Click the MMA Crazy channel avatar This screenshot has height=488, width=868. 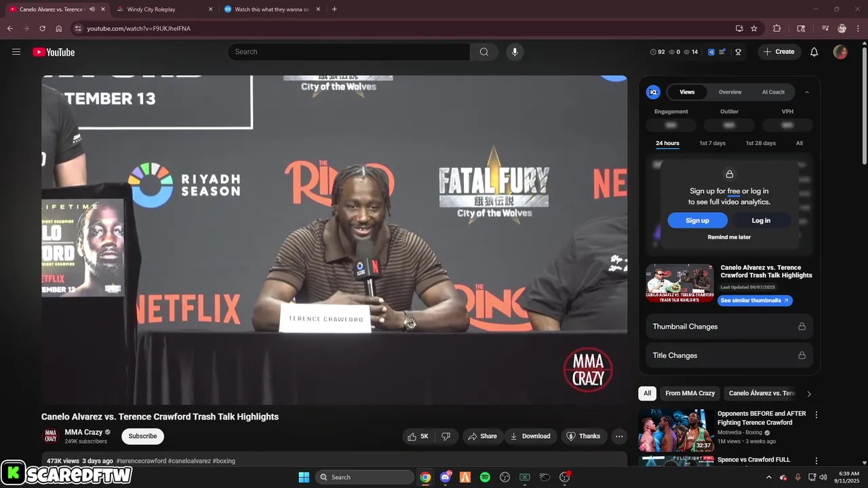[50, 436]
